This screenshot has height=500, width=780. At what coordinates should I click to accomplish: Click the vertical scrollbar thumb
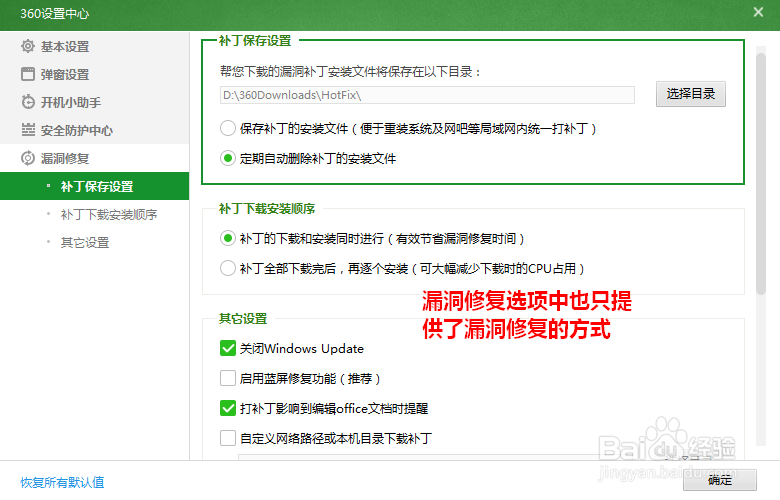761,174
